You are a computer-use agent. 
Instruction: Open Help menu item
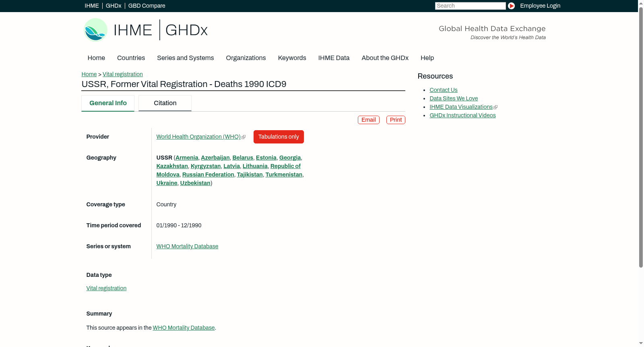[427, 58]
